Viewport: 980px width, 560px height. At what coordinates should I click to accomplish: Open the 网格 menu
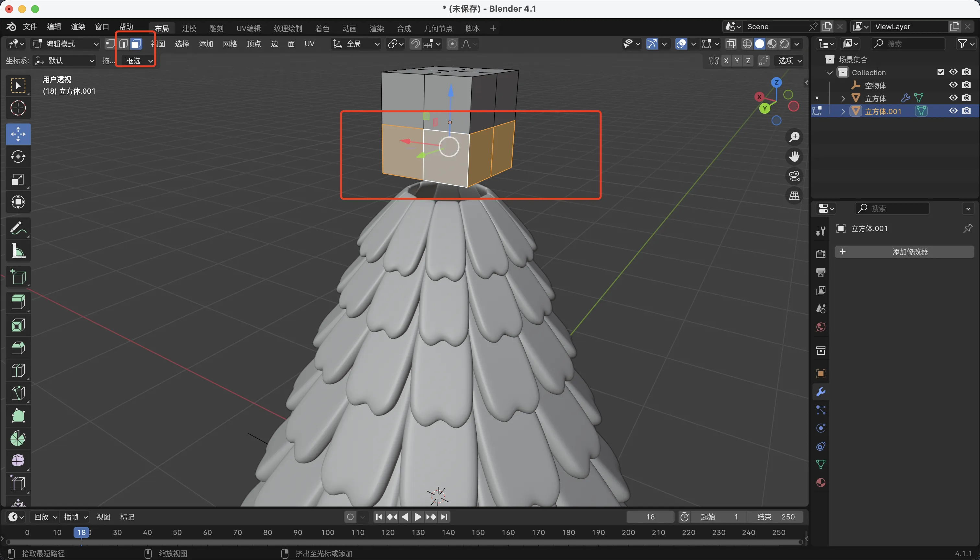click(230, 44)
